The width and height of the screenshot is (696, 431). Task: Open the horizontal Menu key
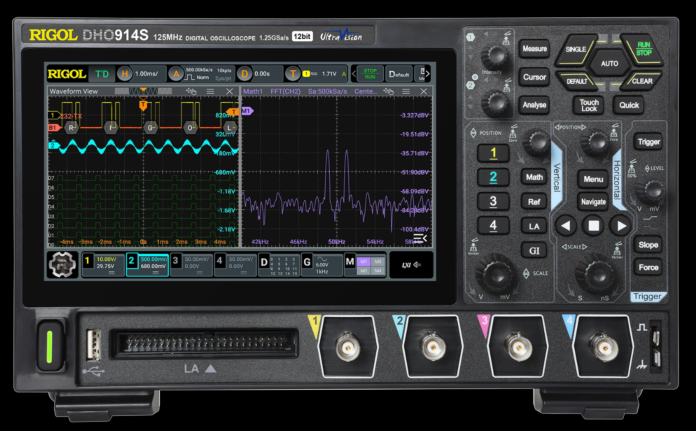coord(593,179)
